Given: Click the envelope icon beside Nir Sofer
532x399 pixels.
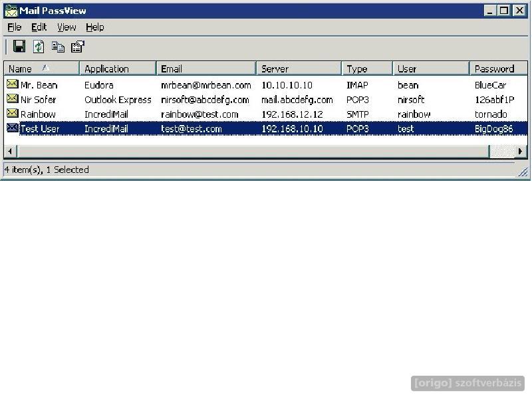Looking at the screenshot, I should tap(13, 98).
